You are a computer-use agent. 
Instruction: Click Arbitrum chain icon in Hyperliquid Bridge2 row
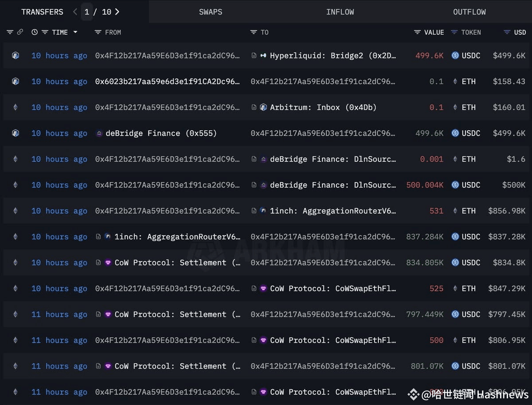point(16,55)
